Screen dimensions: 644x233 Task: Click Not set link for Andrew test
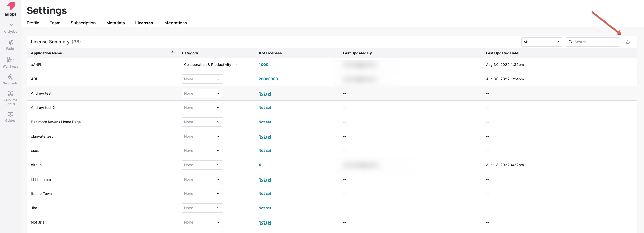tap(265, 93)
